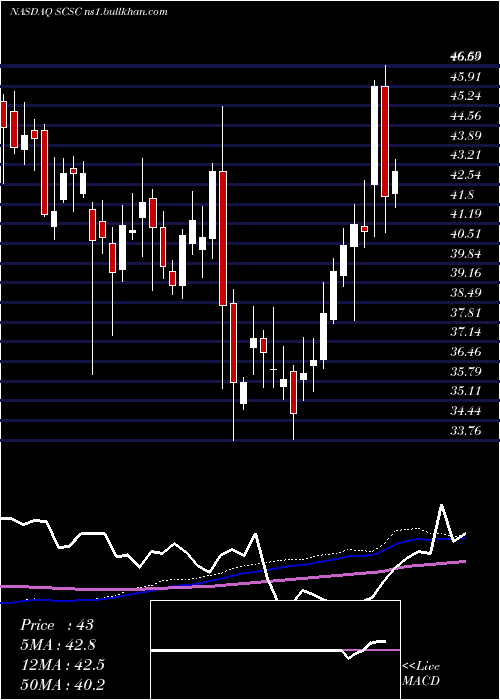Viewport: 500px width, 700px height.
Task: Click the 50MA : 40.2 readout
Action: [x=62, y=684]
